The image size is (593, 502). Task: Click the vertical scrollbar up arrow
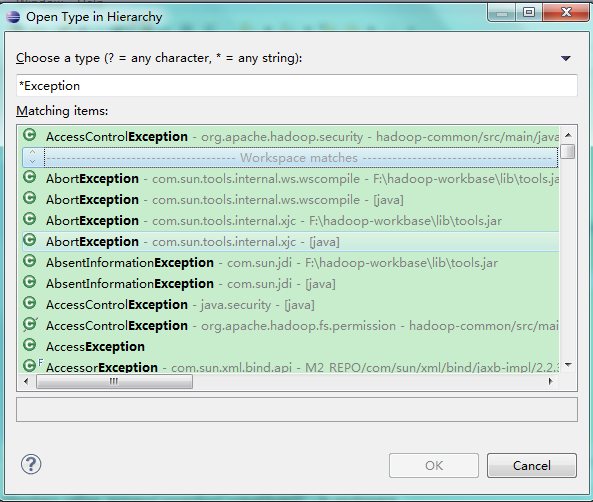coord(568,135)
